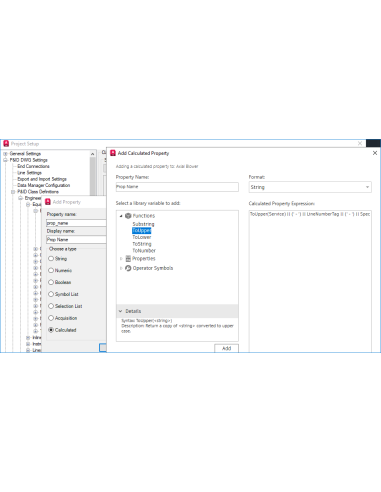
Task: Select the Boolean type radio button
Action: [51, 282]
